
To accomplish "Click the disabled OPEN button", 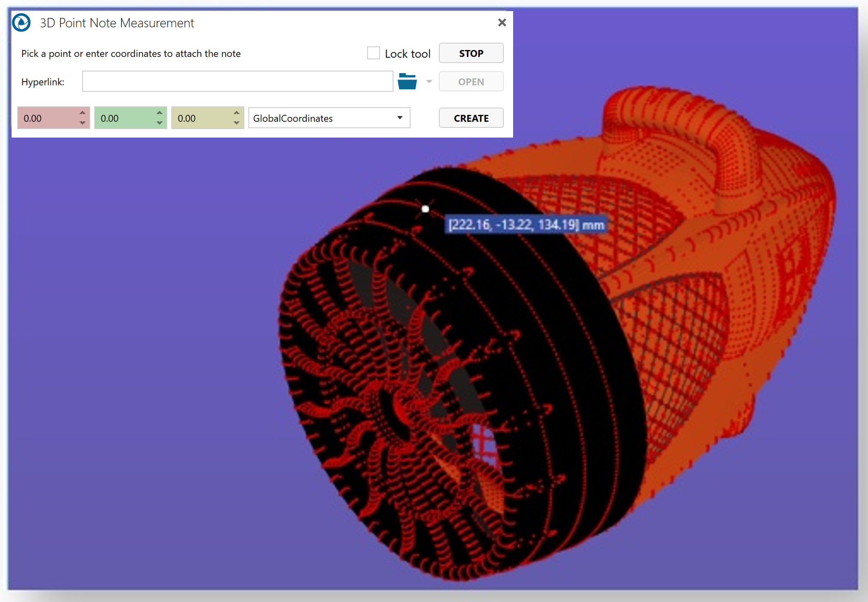I will [471, 82].
